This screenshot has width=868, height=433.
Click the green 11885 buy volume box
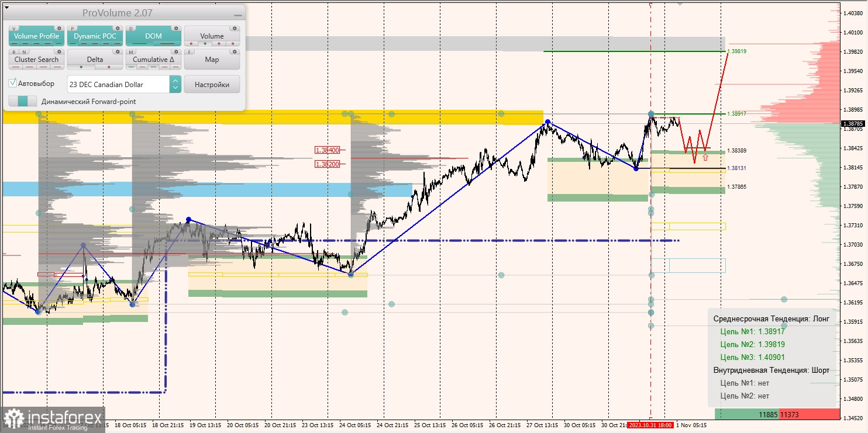pos(747,414)
